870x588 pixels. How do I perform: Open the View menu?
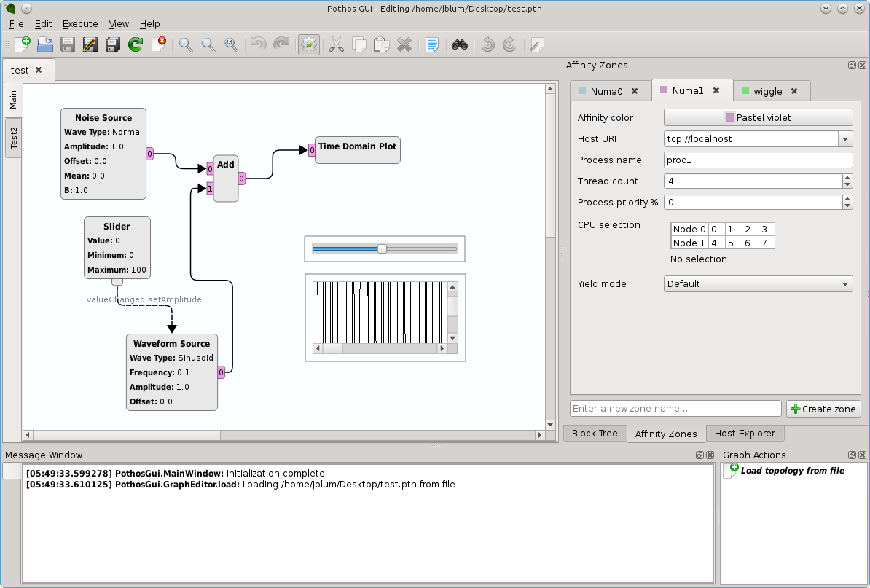(119, 24)
